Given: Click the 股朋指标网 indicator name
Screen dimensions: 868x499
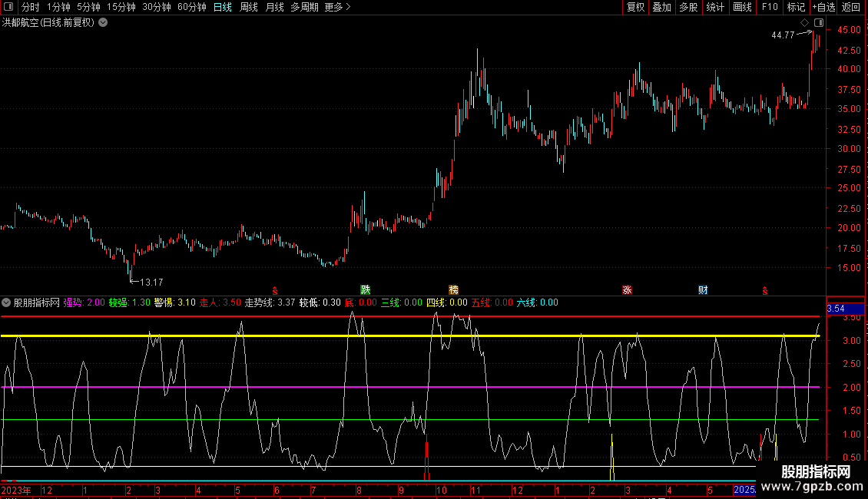Looking at the screenshot, I should coord(37,302).
